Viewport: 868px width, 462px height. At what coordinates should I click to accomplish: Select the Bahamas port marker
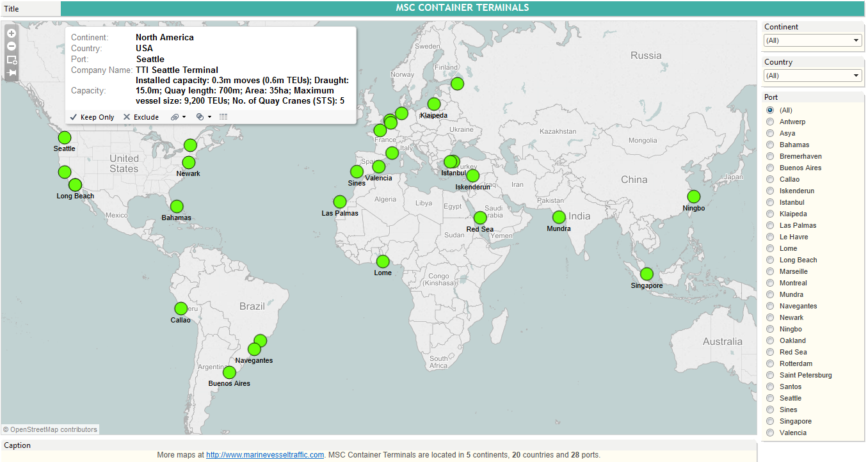click(177, 207)
